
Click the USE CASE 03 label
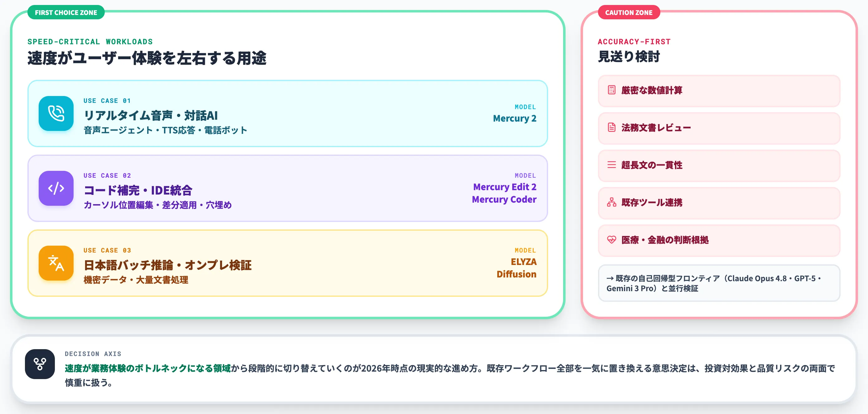[x=107, y=250]
